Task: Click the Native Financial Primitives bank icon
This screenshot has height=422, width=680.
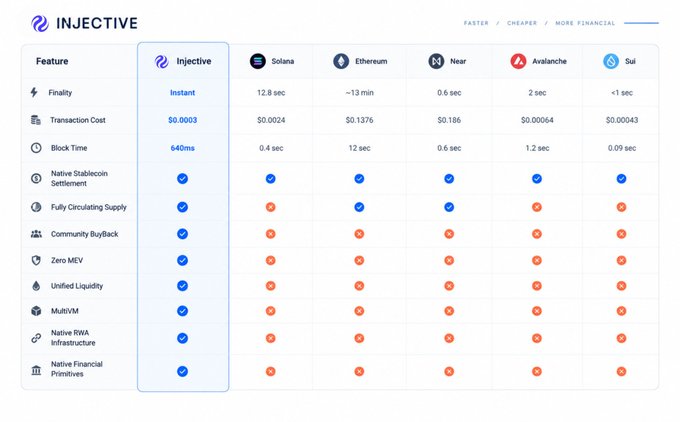Action: [36, 370]
